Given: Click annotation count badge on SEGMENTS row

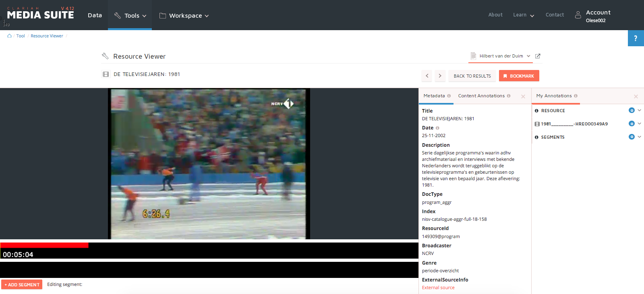Looking at the screenshot, I should pos(632,137).
